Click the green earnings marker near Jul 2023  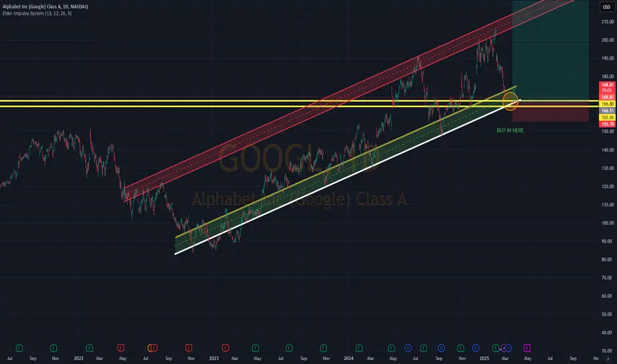point(289,348)
